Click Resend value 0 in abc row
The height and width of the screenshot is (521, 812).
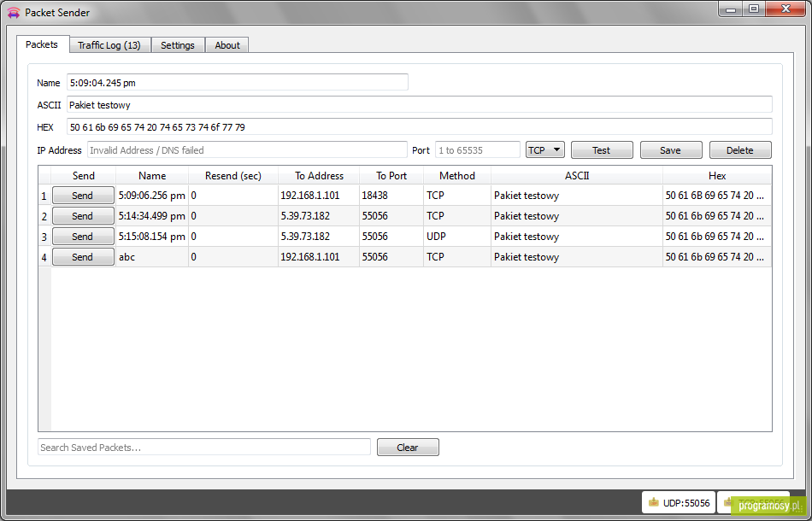coord(233,257)
